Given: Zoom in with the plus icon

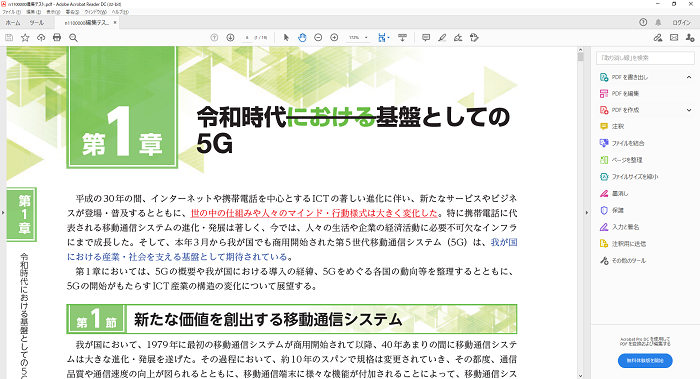Looking at the screenshot, I should click(x=334, y=38).
